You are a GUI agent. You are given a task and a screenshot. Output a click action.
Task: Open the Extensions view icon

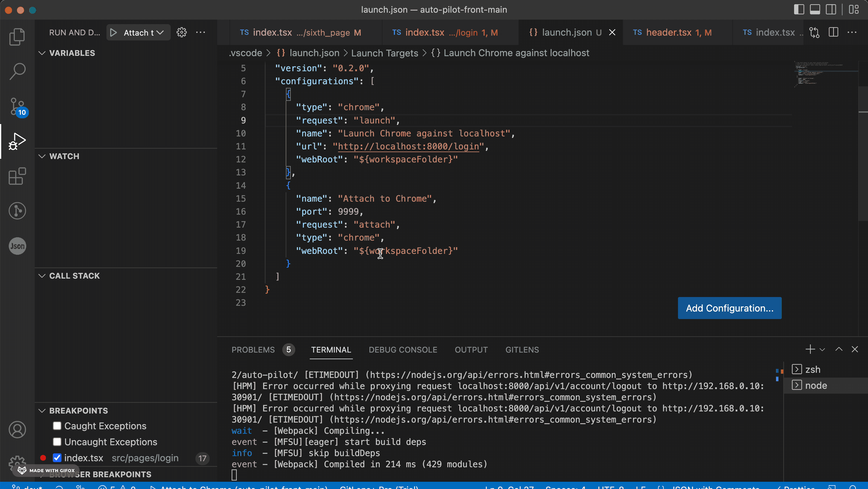[x=17, y=176]
